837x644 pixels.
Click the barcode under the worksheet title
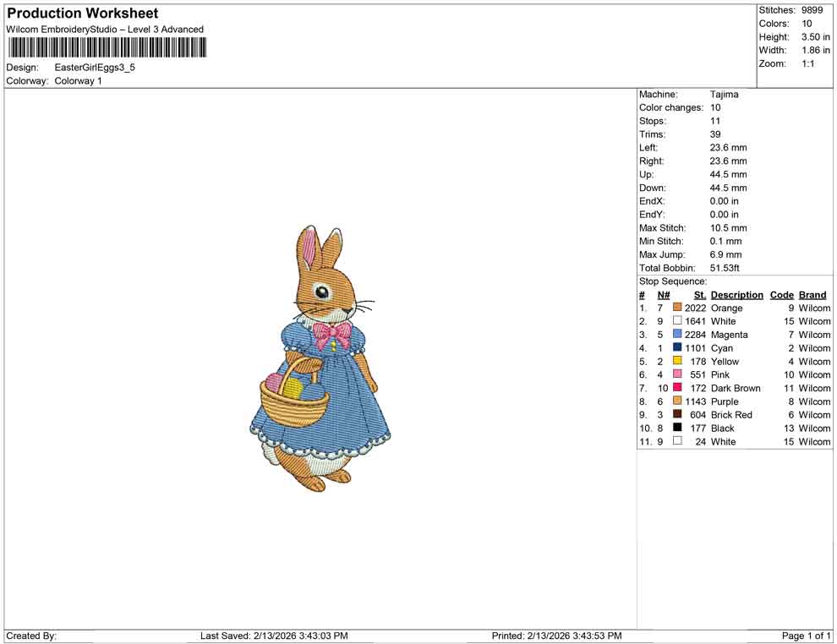pyautogui.click(x=106, y=47)
